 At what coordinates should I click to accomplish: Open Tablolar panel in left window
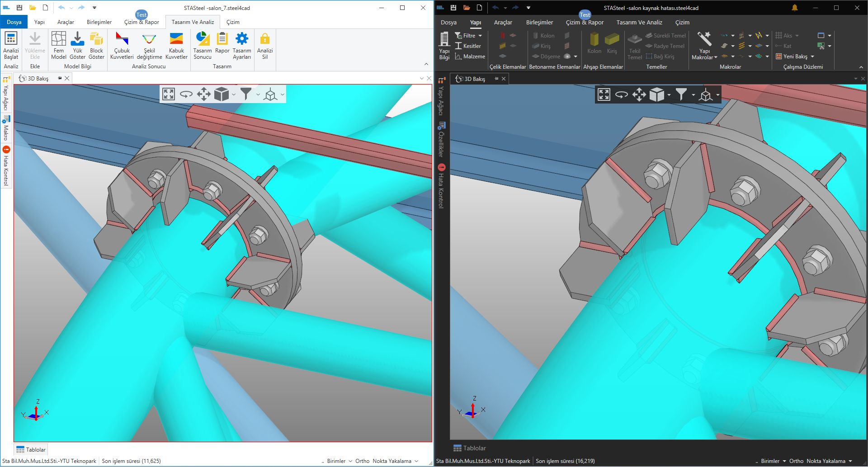click(x=31, y=450)
